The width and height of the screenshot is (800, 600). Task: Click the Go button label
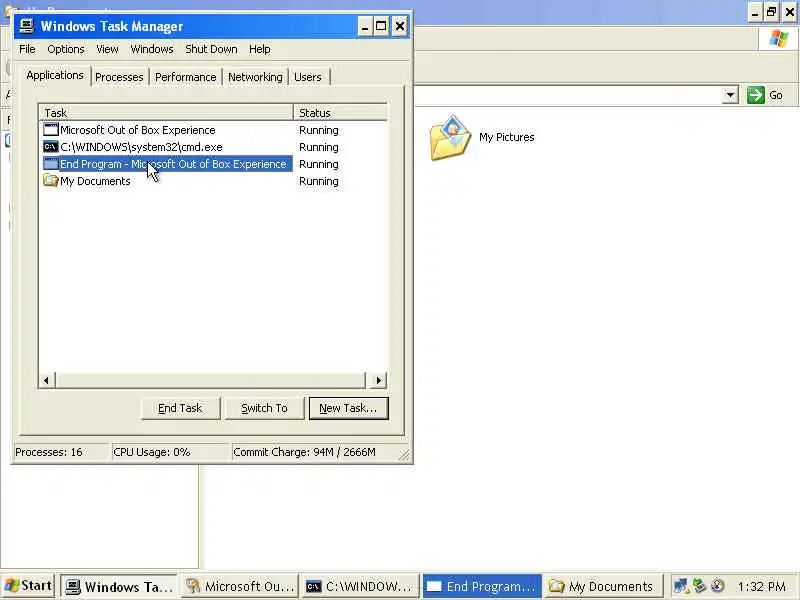tap(776, 95)
